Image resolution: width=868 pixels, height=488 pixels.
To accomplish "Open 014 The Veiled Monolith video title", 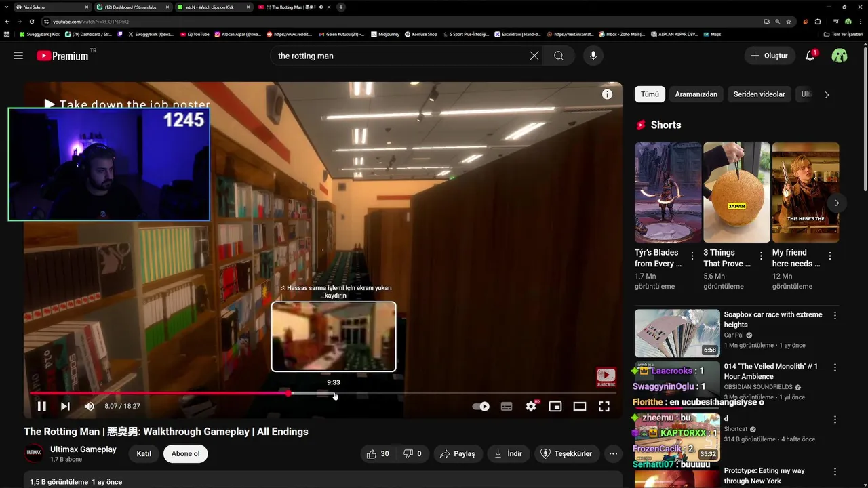I will click(771, 371).
